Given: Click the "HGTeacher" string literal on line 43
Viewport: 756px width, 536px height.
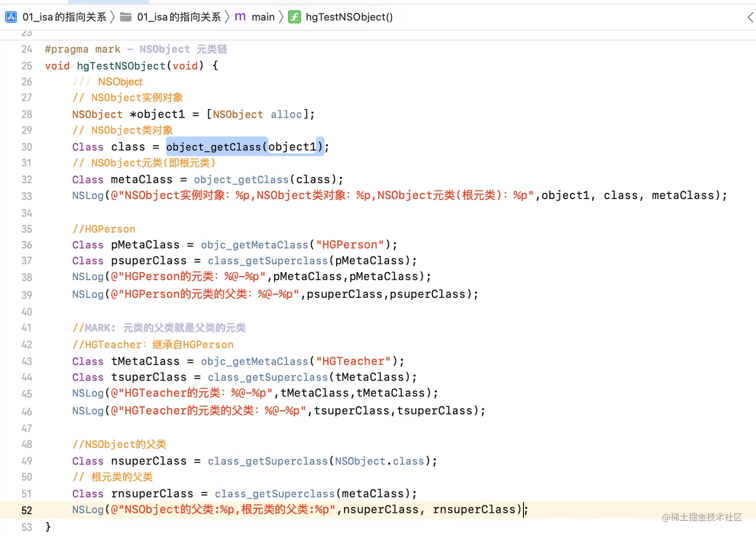Looking at the screenshot, I should click(353, 361).
